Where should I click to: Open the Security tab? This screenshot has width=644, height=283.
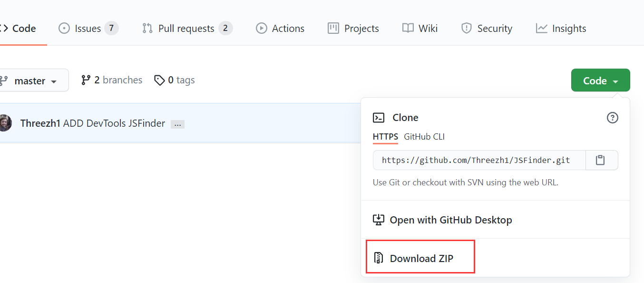(x=487, y=29)
